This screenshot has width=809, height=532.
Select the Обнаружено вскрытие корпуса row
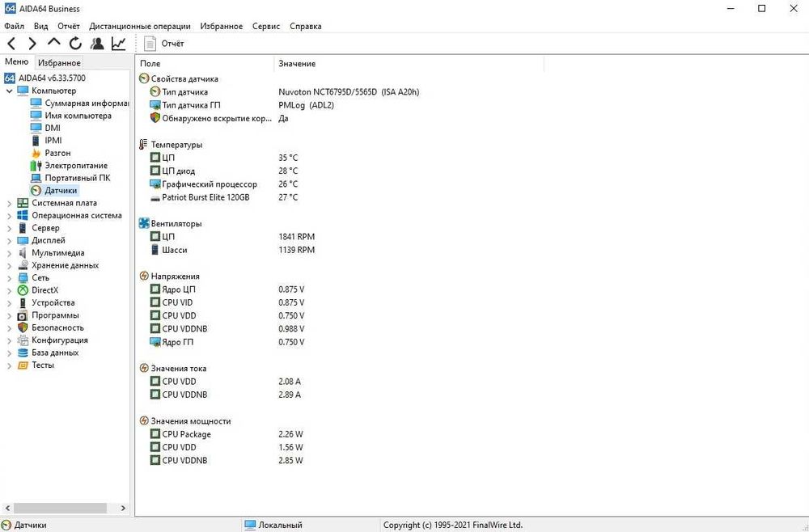click(x=218, y=119)
